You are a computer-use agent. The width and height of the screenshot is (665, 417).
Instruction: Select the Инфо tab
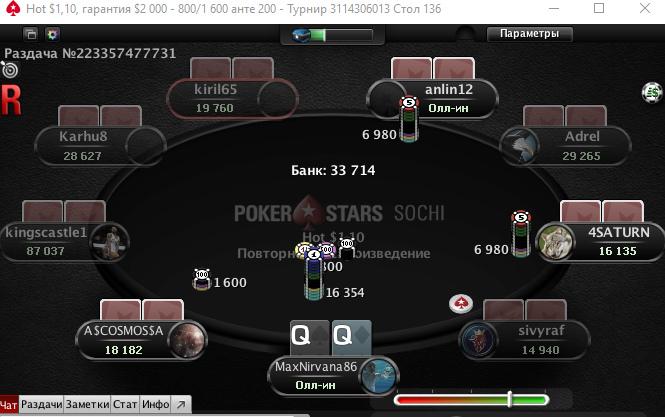156,404
